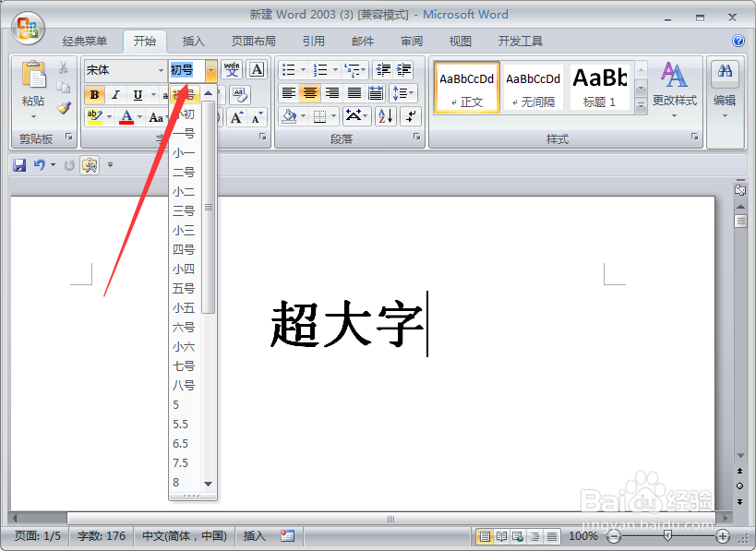Click the A-Z sort icon
The image size is (756, 551).
click(385, 115)
